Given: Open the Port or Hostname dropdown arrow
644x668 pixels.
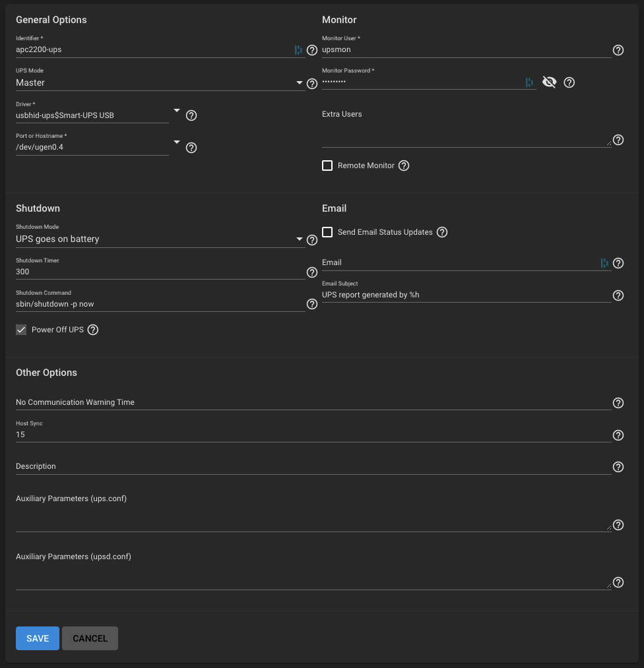Looking at the screenshot, I should (x=177, y=142).
